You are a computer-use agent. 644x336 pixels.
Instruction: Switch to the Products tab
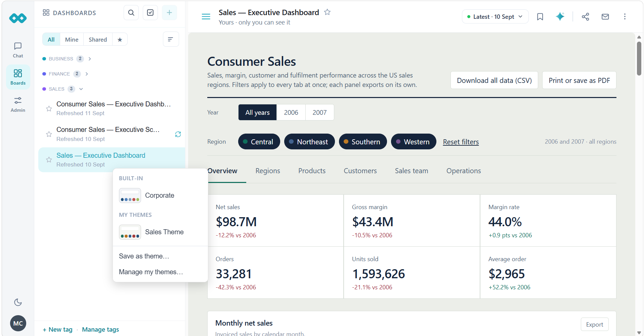coord(312,171)
